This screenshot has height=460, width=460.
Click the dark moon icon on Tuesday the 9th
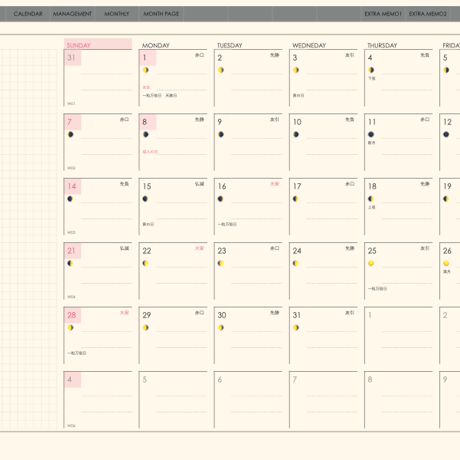click(x=221, y=134)
